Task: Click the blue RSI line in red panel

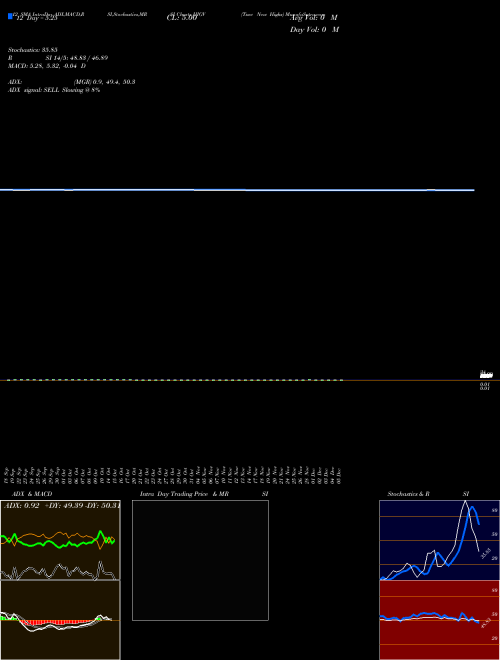Action: [x=429, y=617]
